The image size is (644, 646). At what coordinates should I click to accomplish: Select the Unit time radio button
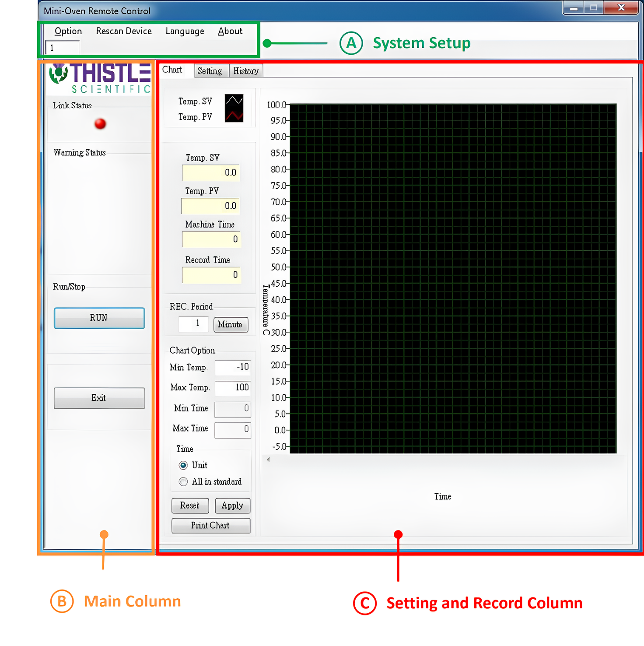[x=183, y=465]
